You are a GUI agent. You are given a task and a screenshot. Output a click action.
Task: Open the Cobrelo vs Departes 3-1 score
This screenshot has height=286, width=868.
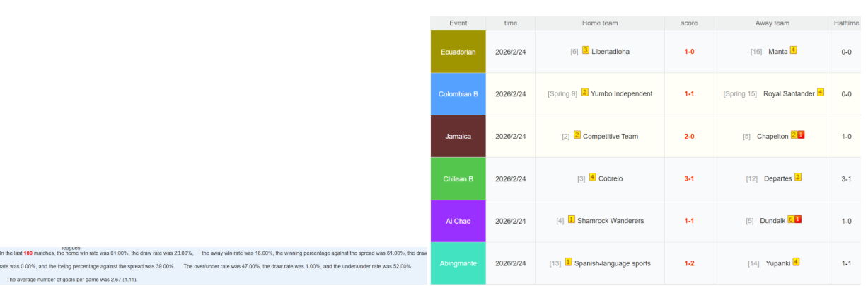point(688,179)
